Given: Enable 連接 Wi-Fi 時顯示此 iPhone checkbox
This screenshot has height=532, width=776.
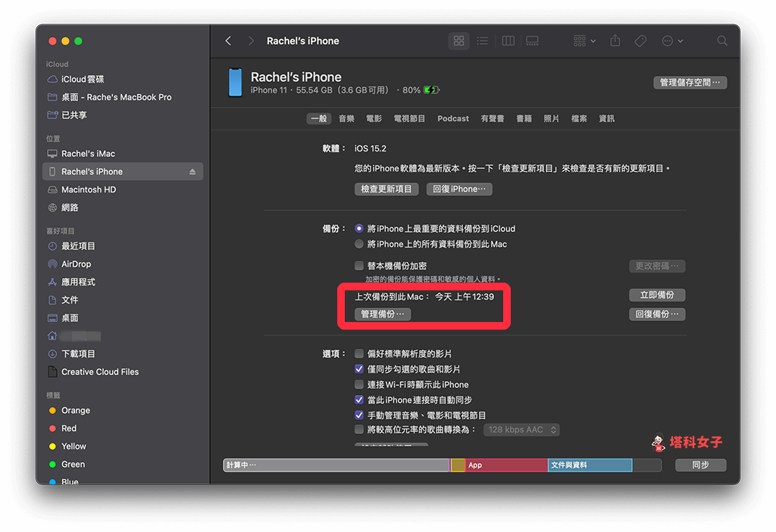Looking at the screenshot, I should coord(359,384).
